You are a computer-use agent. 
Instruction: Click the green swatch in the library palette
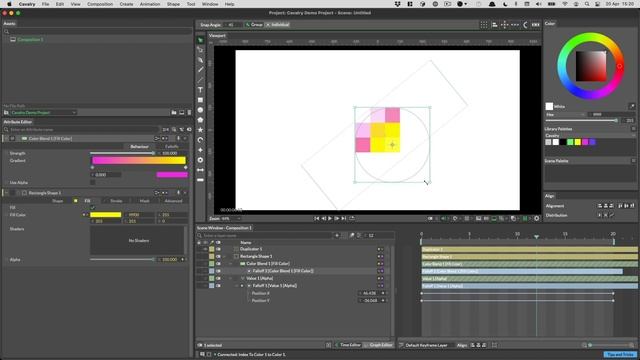click(570, 142)
